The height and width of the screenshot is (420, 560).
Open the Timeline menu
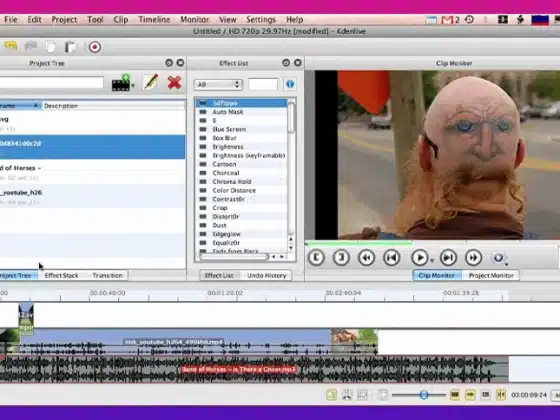154,20
